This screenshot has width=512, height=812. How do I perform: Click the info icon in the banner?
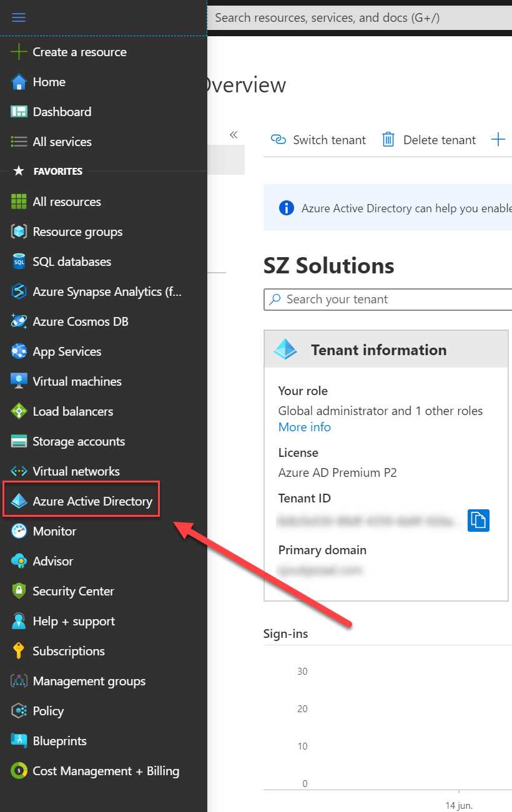click(286, 208)
